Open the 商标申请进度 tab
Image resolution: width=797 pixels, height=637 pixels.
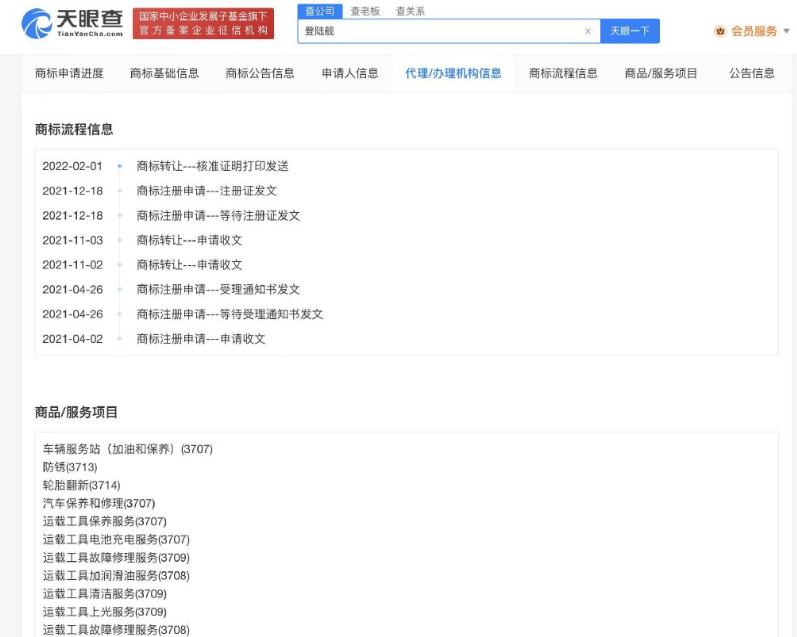69,73
